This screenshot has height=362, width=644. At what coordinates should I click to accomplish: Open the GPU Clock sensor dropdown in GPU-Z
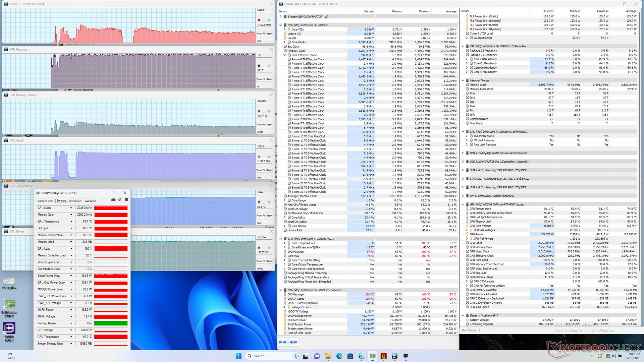(71, 208)
